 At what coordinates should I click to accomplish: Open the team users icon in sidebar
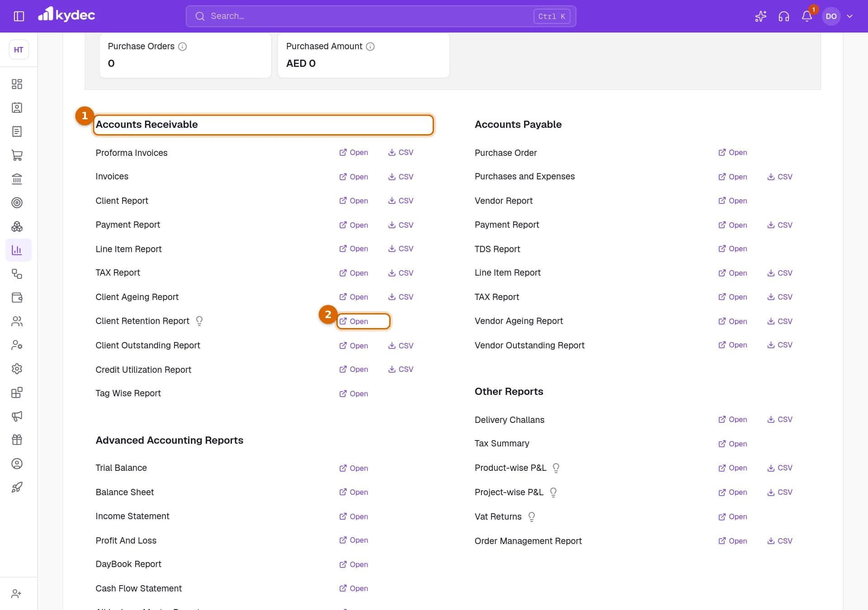17,321
